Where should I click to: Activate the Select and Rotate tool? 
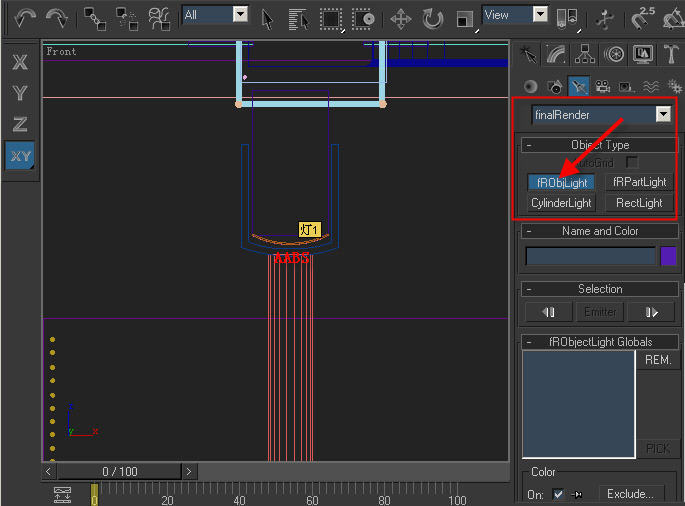pos(432,18)
